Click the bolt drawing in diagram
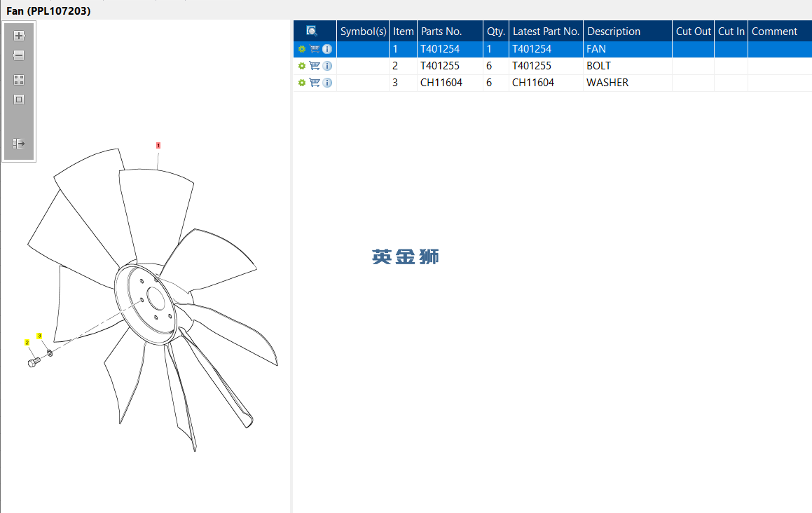812x513 pixels. 34,362
